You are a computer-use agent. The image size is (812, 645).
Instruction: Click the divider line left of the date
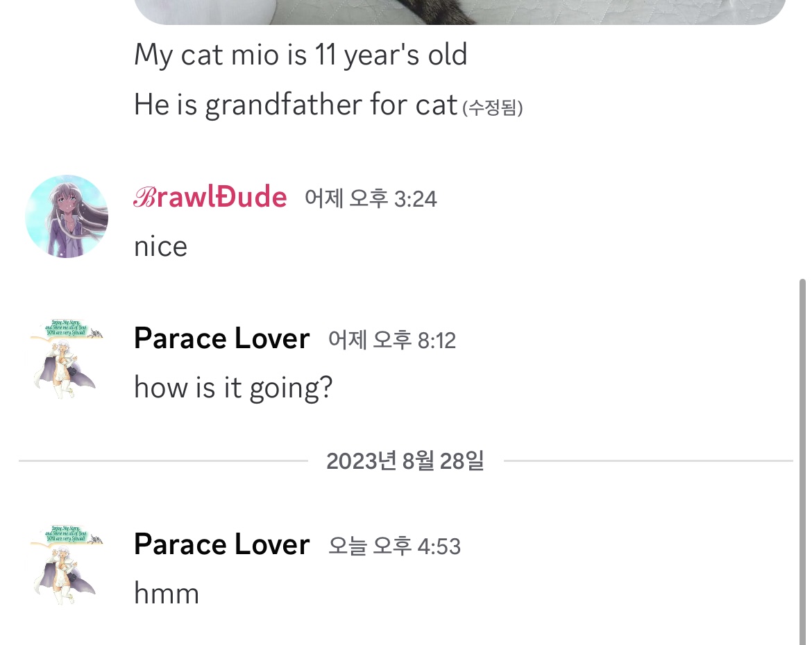[163, 461]
